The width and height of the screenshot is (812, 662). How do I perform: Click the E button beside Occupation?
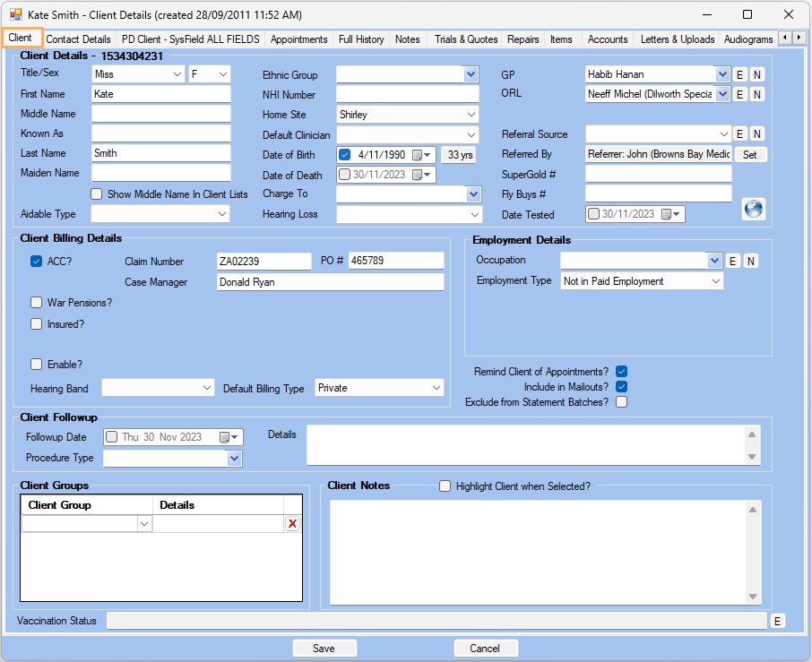[x=733, y=261]
